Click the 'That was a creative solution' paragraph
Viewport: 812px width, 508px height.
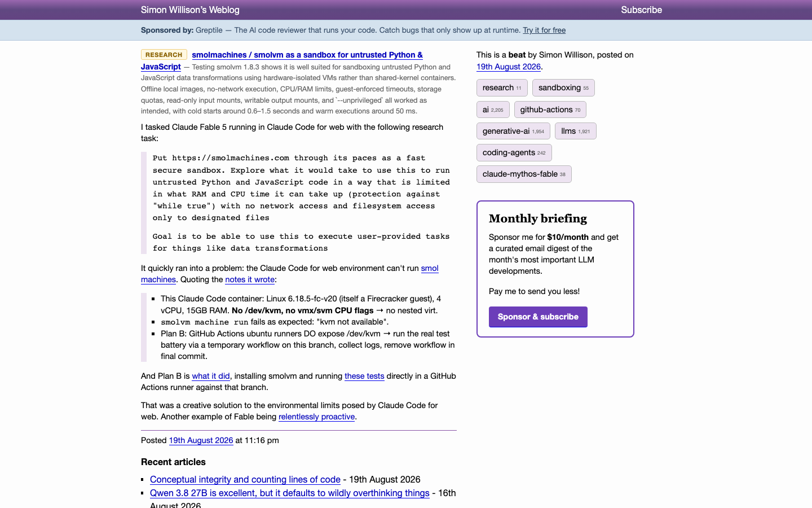click(x=289, y=411)
